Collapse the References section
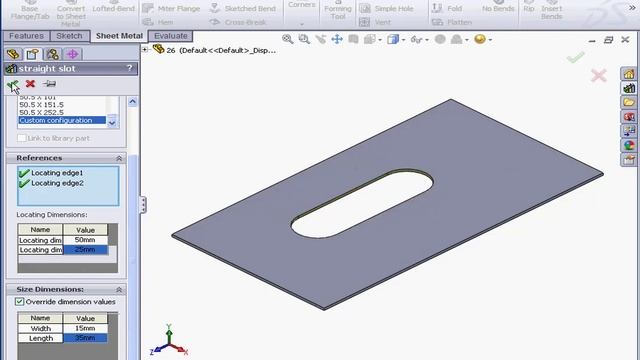The width and height of the screenshot is (640, 360). pos(119,158)
